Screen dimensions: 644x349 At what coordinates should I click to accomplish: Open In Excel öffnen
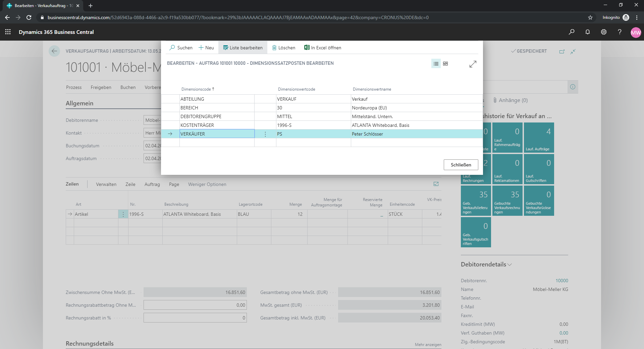point(323,48)
